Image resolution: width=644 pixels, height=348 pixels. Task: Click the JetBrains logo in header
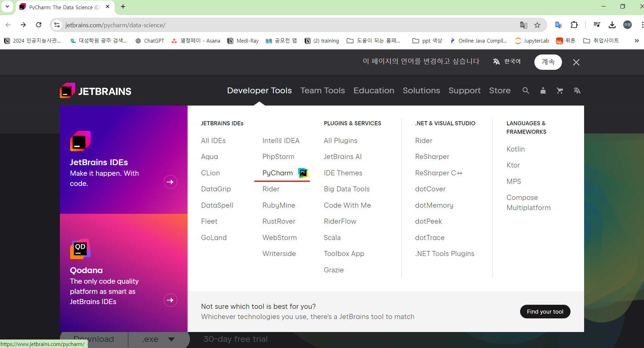tap(96, 91)
